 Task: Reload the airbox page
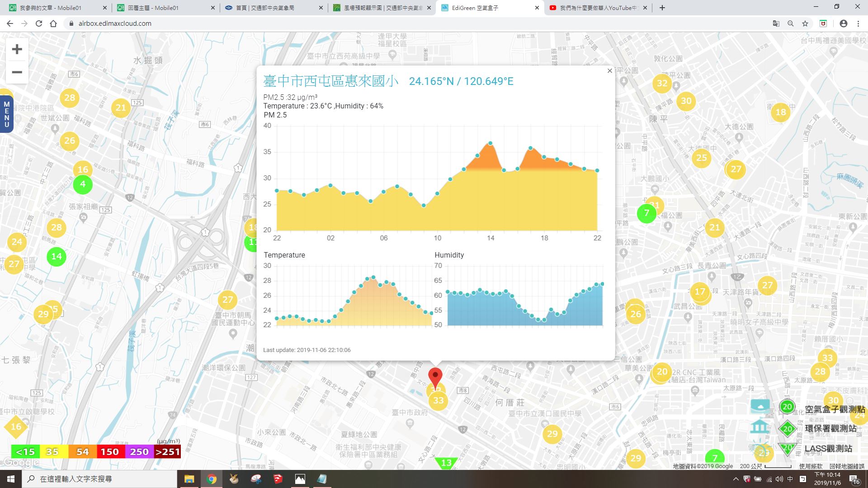coord(39,23)
